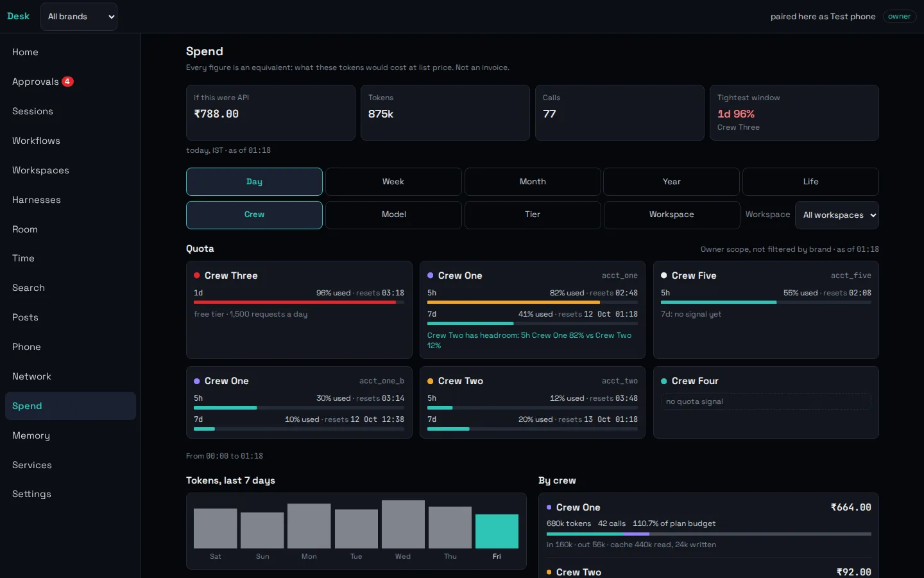Open the All brands dropdown
This screenshot has height=578, width=924.
pos(79,17)
